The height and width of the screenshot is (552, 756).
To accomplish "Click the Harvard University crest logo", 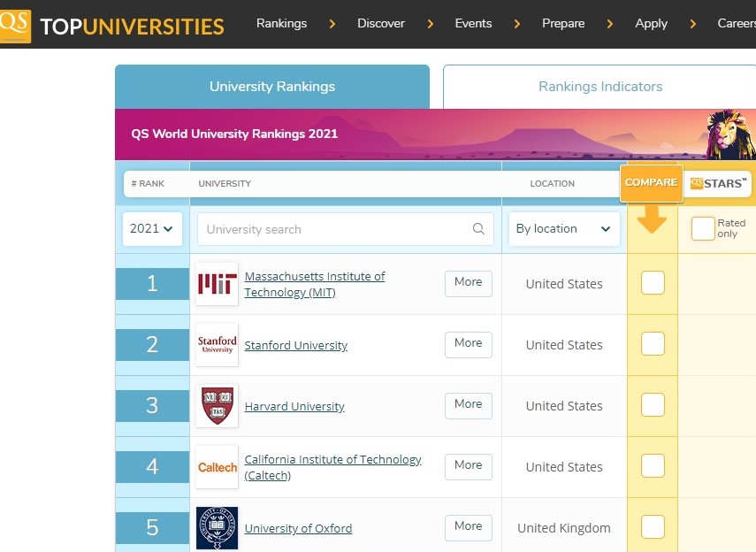I will (x=217, y=406).
